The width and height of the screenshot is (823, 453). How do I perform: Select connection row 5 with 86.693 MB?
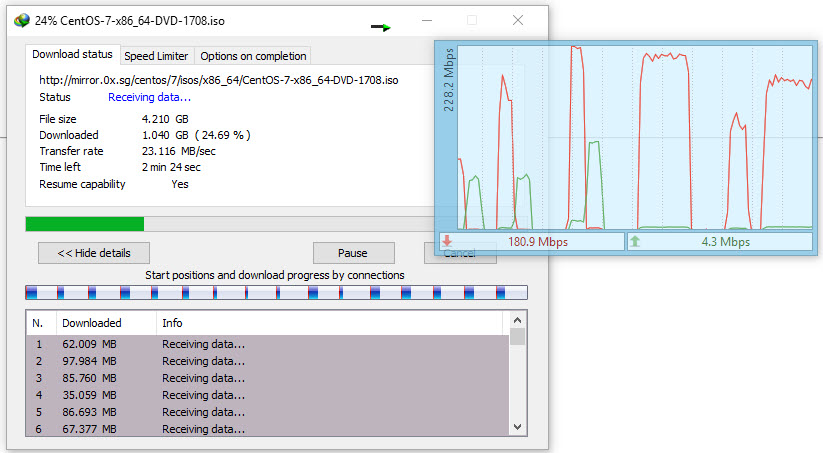[268, 412]
